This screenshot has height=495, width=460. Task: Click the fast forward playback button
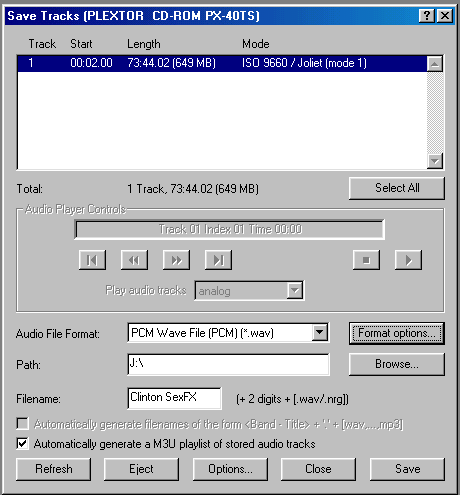[176, 260]
